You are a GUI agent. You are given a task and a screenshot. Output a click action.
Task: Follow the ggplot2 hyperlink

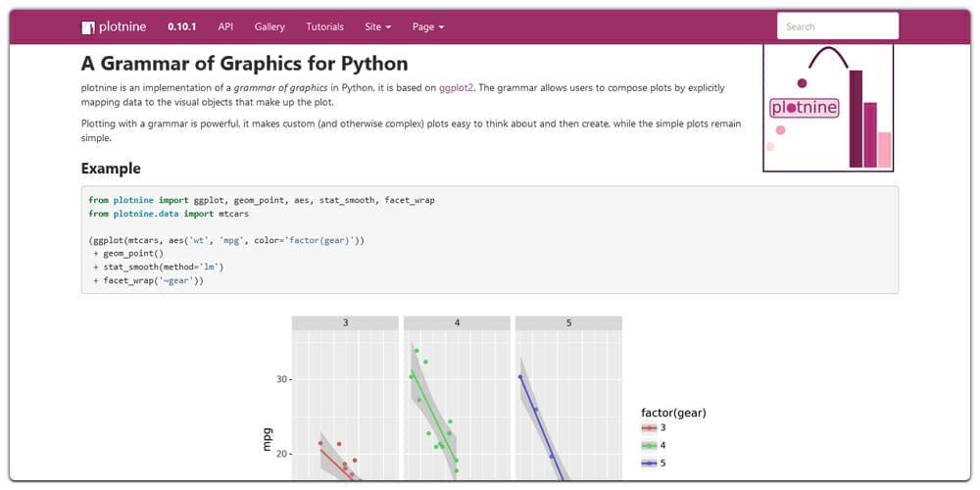456,87
